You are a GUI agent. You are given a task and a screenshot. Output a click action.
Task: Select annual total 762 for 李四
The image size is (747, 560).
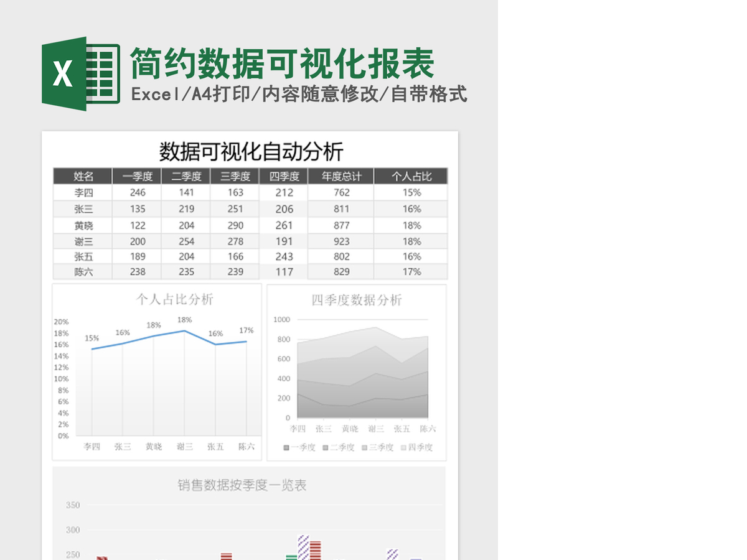pyautogui.click(x=341, y=193)
